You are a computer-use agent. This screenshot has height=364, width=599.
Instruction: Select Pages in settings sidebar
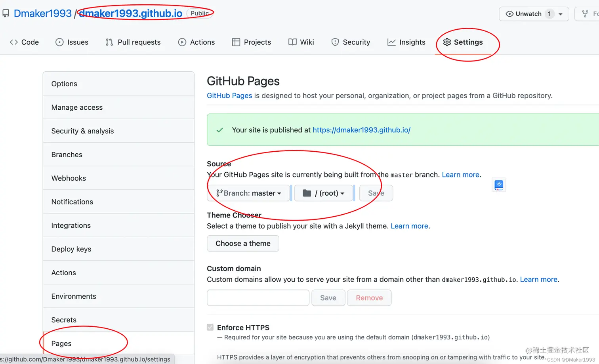[118, 343]
